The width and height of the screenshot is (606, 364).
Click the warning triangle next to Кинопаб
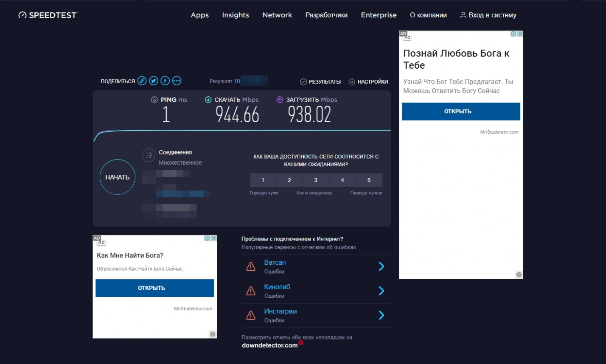click(x=251, y=291)
